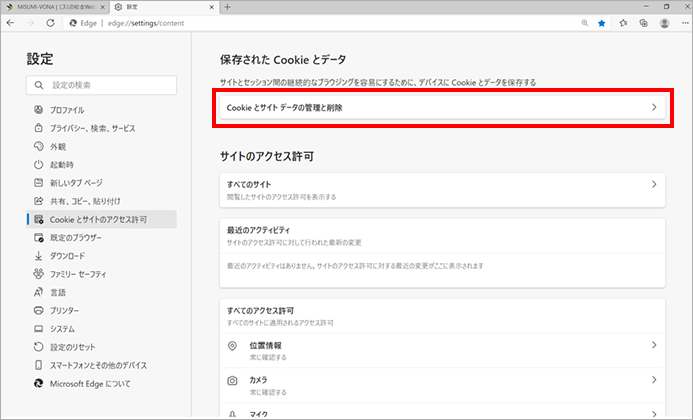This screenshot has width=693, height=420.
Task: Click the browser back arrow button
Action: click(x=11, y=23)
